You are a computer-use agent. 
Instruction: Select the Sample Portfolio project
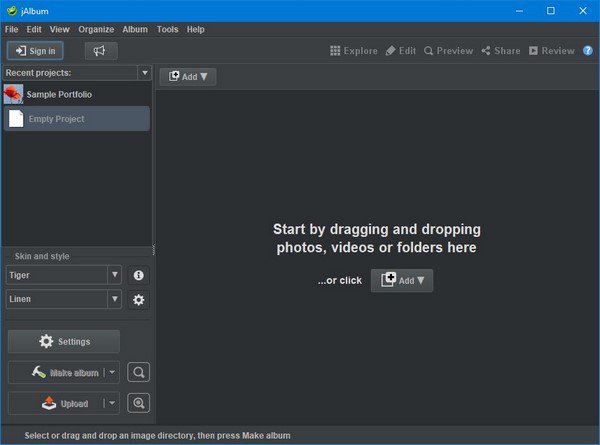(77, 94)
